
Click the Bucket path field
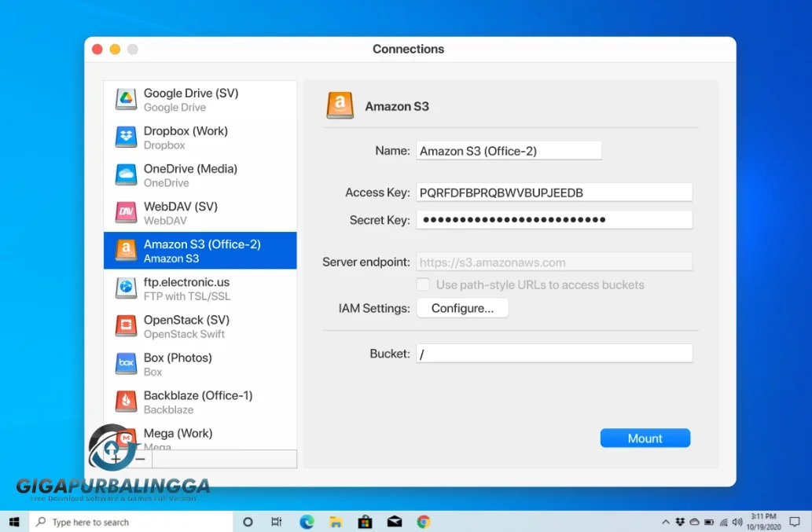click(553, 354)
